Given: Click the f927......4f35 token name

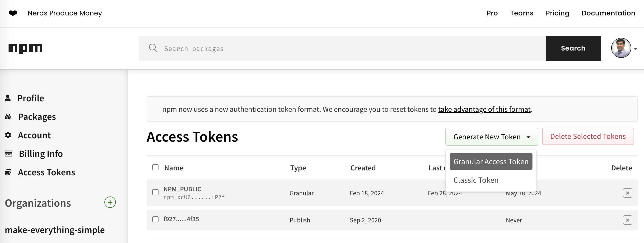Looking at the screenshot, I should point(181,219).
